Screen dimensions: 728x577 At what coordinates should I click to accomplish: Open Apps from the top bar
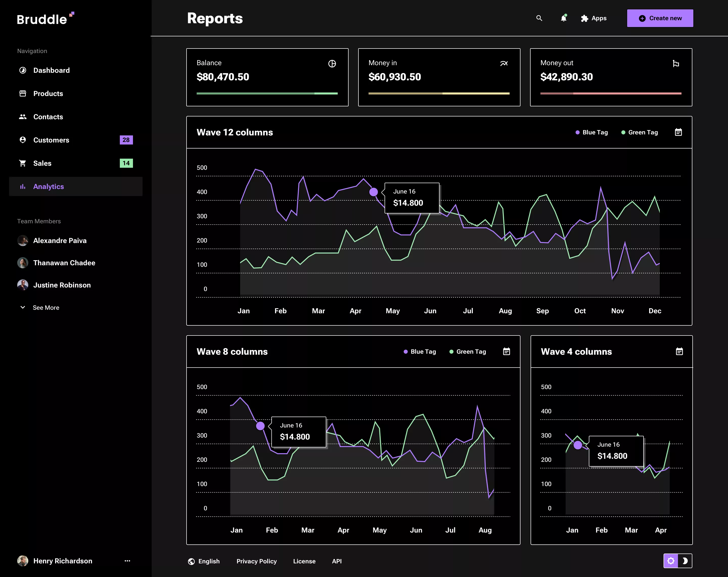[x=594, y=18]
